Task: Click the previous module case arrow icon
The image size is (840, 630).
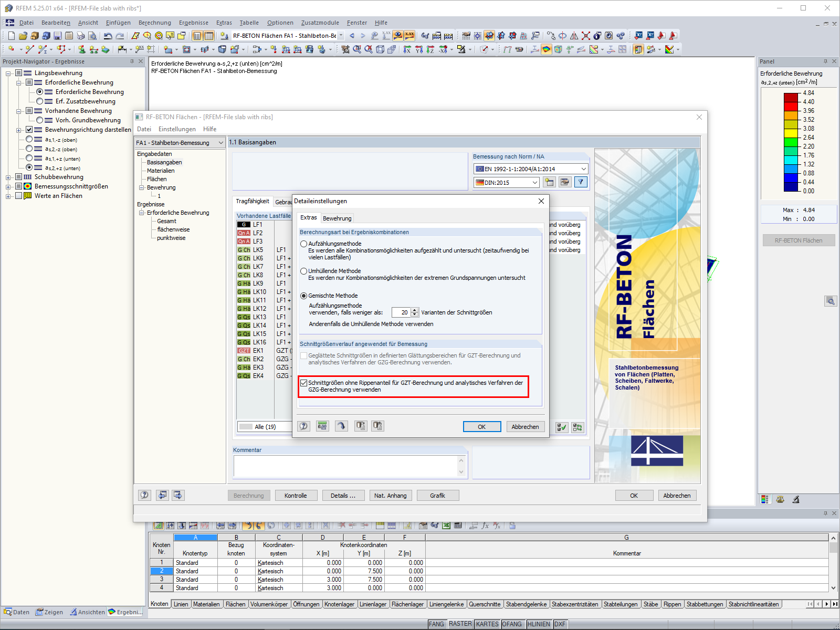Action: pos(163,495)
